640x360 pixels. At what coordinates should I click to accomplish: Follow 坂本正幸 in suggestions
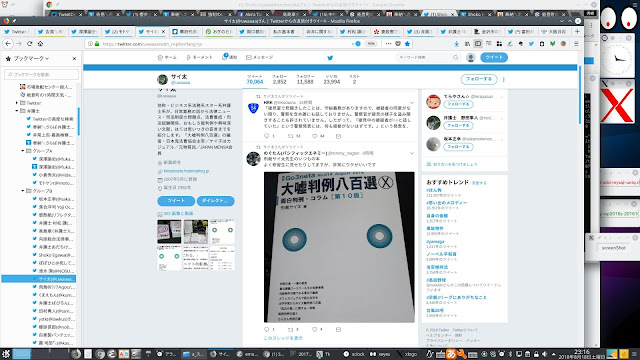point(458,147)
